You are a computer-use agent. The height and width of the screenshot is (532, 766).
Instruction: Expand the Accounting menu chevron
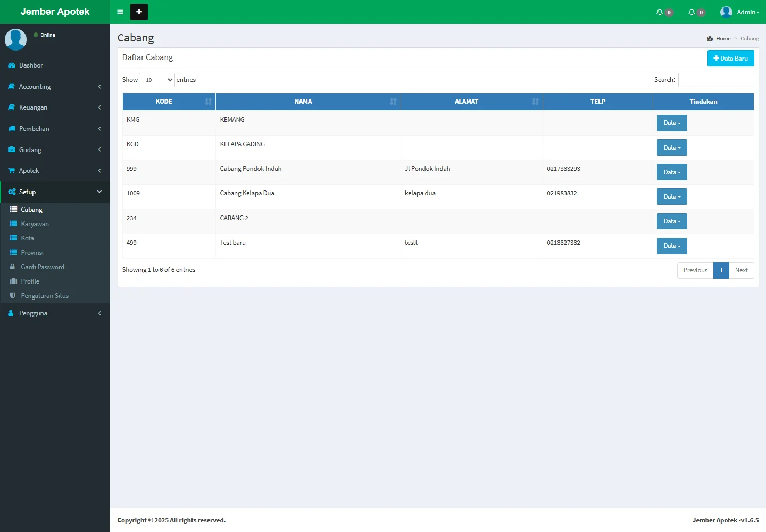[x=99, y=87]
